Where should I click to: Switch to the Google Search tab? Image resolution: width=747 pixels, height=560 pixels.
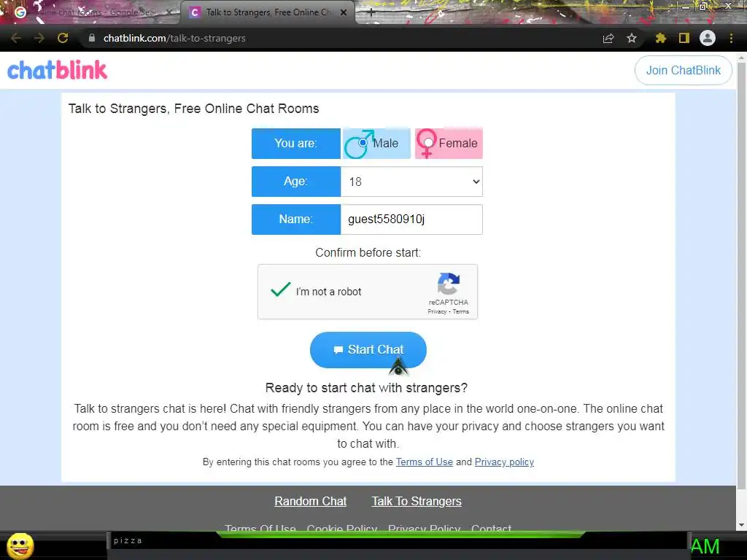pos(90,12)
